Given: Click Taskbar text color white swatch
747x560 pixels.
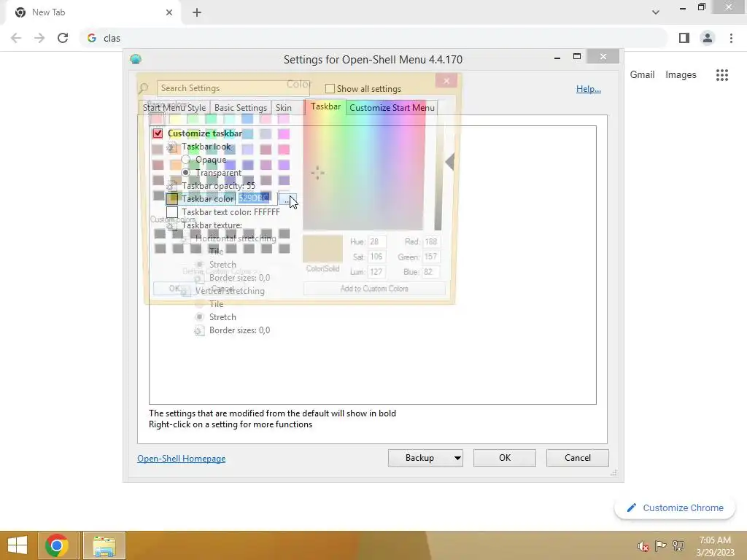Looking at the screenshot, I should point(172,212).
